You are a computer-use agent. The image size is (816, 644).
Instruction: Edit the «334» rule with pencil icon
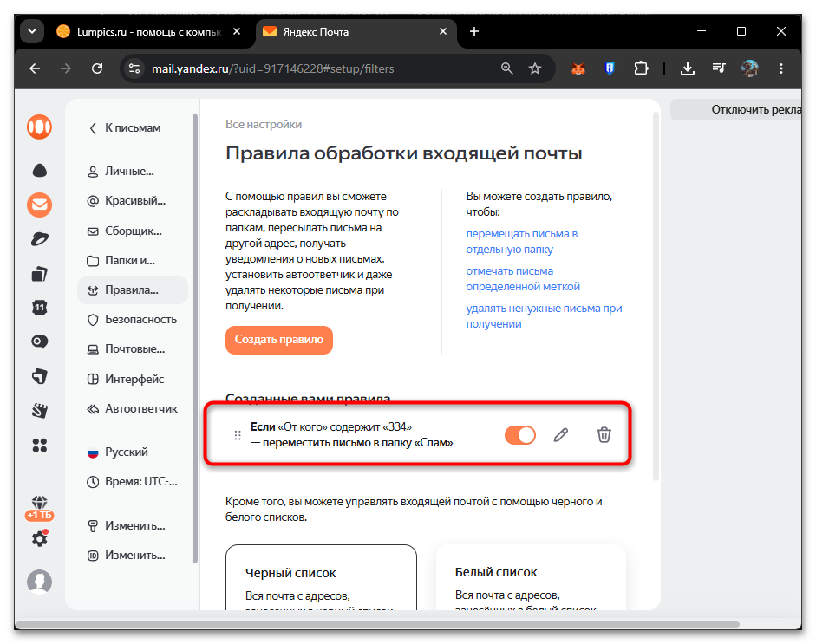(x=560, y=435)
